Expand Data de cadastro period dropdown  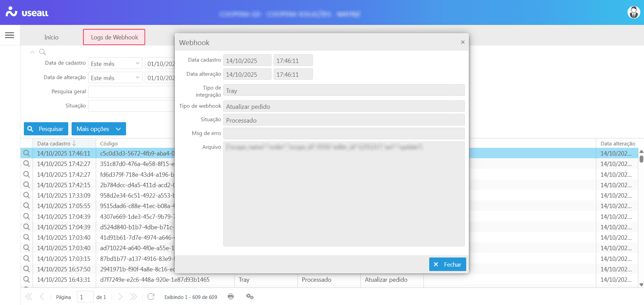pos(137,63)
